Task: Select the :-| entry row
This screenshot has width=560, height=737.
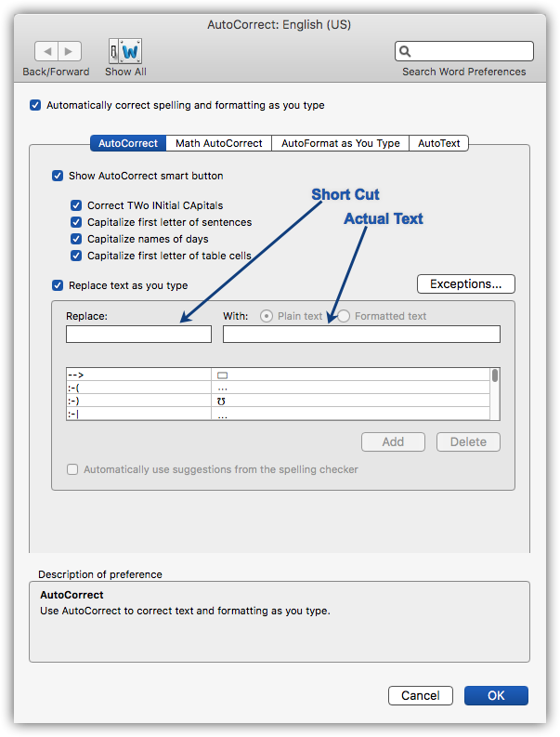Action: [x=278, y=414]
